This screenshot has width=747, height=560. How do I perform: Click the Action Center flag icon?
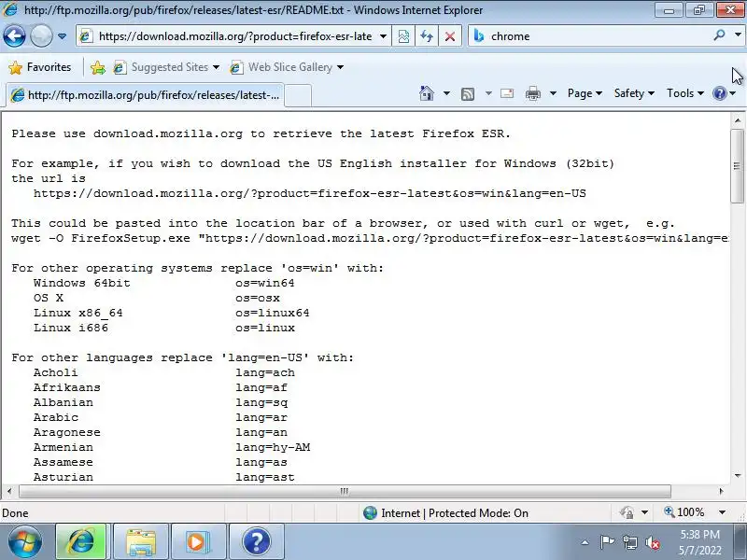[x=607, y=542]
